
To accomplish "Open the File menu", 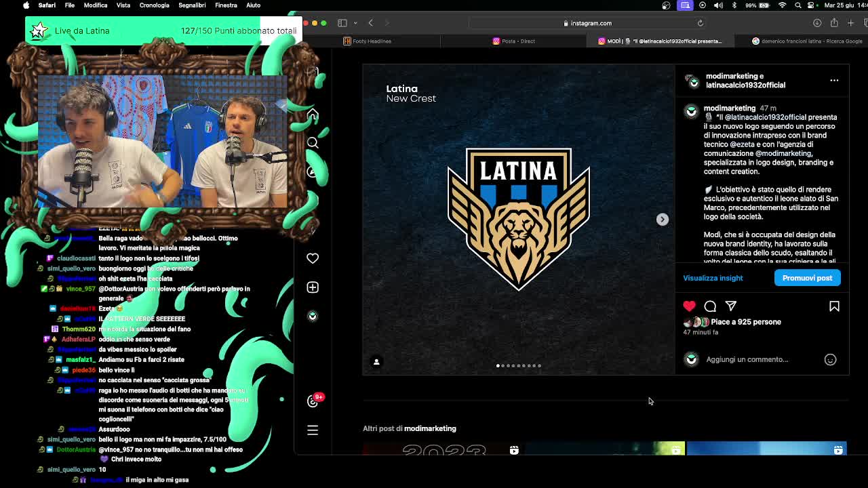I will coord(70,5).
